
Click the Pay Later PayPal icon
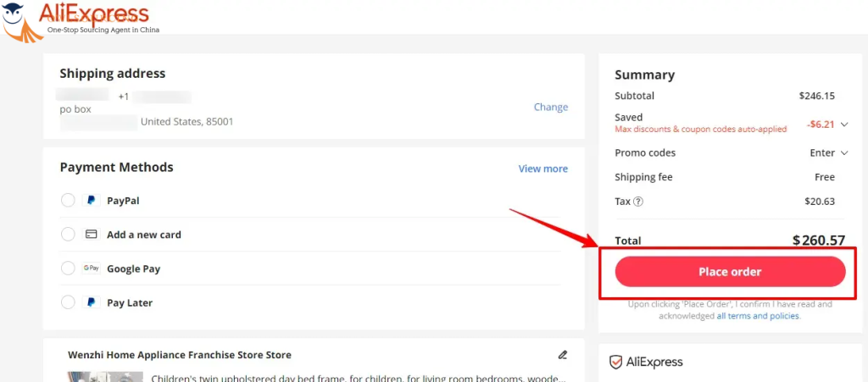(x=91, y=302)
